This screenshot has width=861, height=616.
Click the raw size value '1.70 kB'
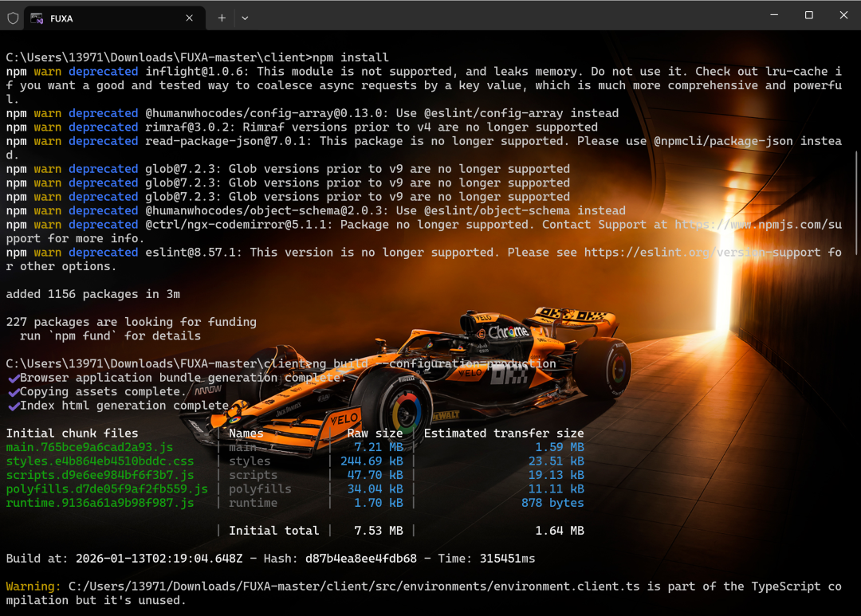(379, 504)
